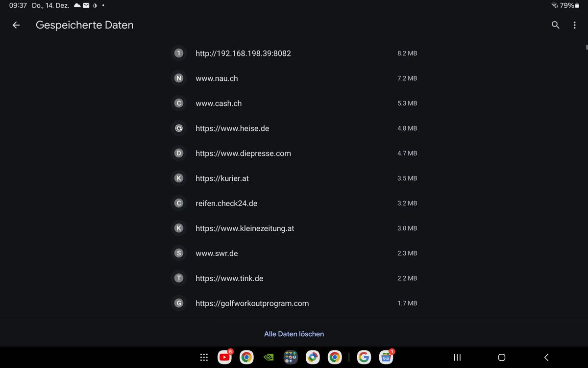Tap the 2.3 MB size value
588x368 pixels.
pyautogui.click(x=407, y=253)
